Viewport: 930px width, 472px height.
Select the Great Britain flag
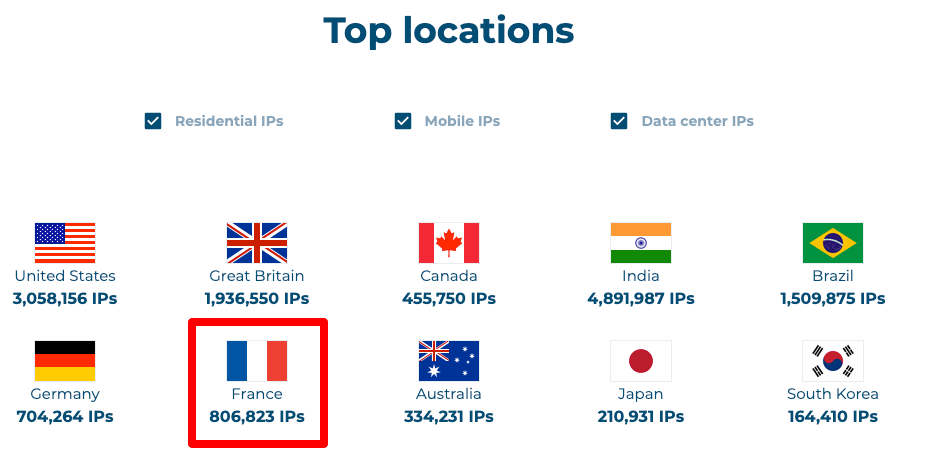257,243
